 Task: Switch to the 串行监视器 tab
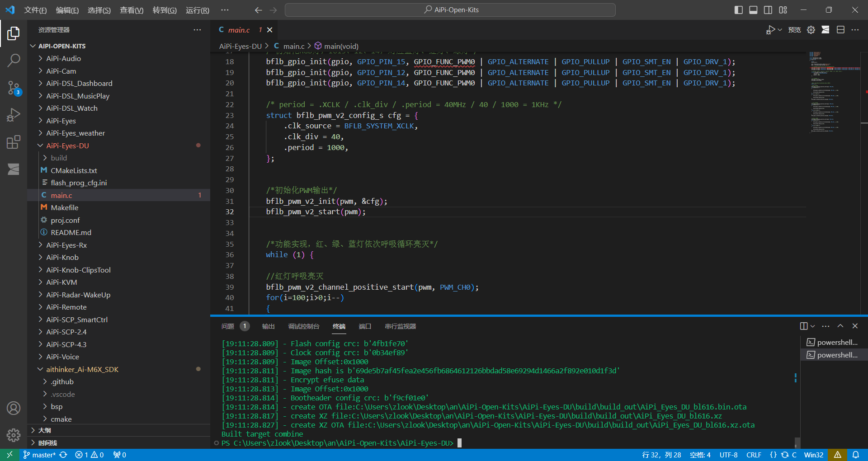click(401, 326)
